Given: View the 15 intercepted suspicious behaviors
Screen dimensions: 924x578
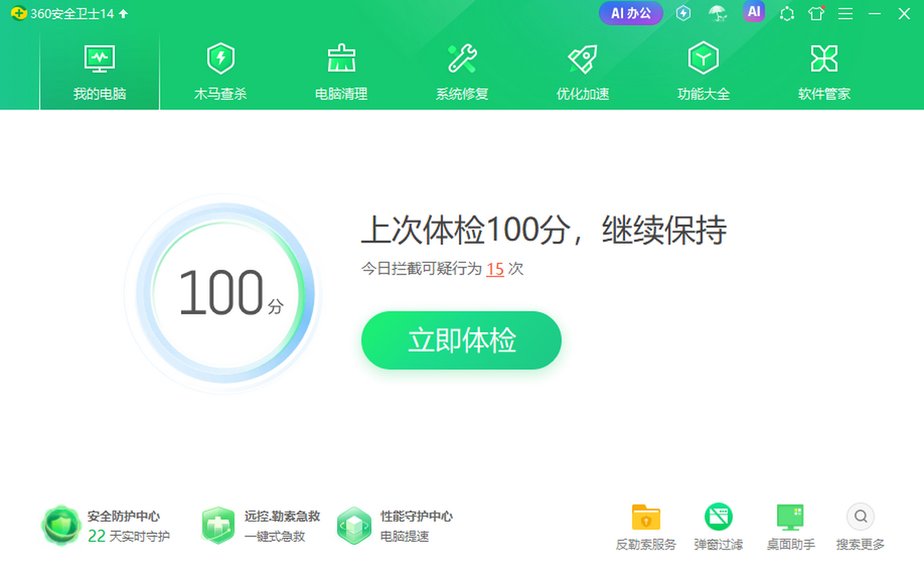Looking at the screenshot, I should point(496,270).
